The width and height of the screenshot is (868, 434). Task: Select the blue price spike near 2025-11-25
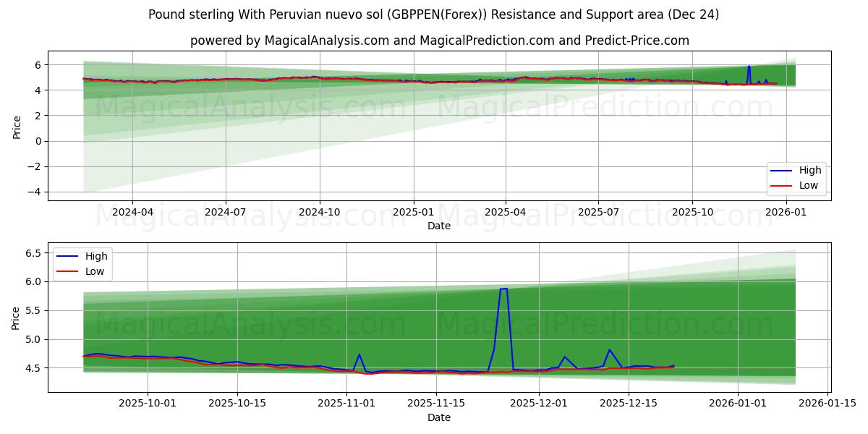pyautogui.click(x=504, y=289)
